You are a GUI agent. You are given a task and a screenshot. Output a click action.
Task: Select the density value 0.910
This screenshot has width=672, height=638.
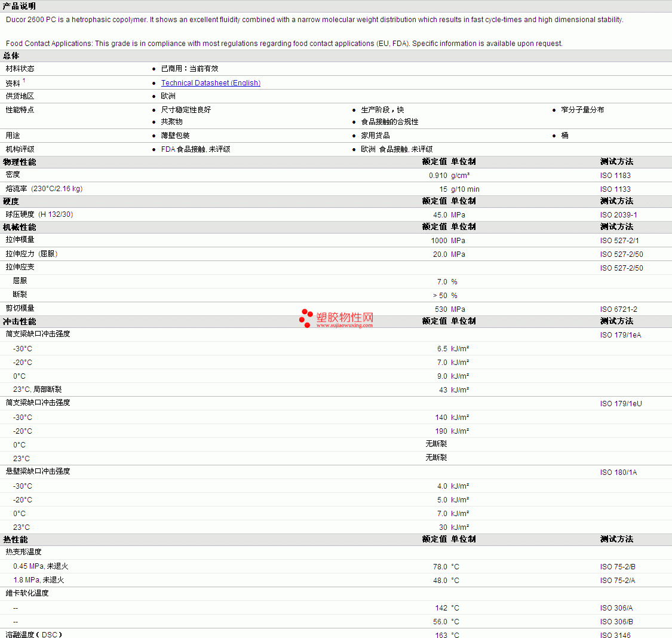[x=438, y=175]
